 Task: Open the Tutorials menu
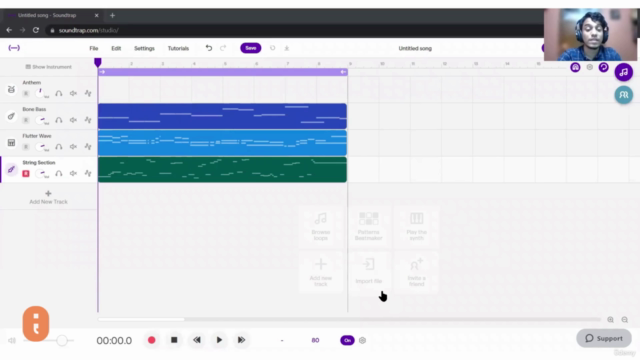178,48
